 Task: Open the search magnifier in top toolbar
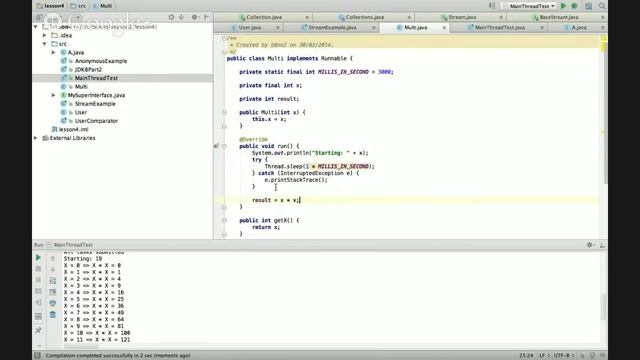pos(602,6)
